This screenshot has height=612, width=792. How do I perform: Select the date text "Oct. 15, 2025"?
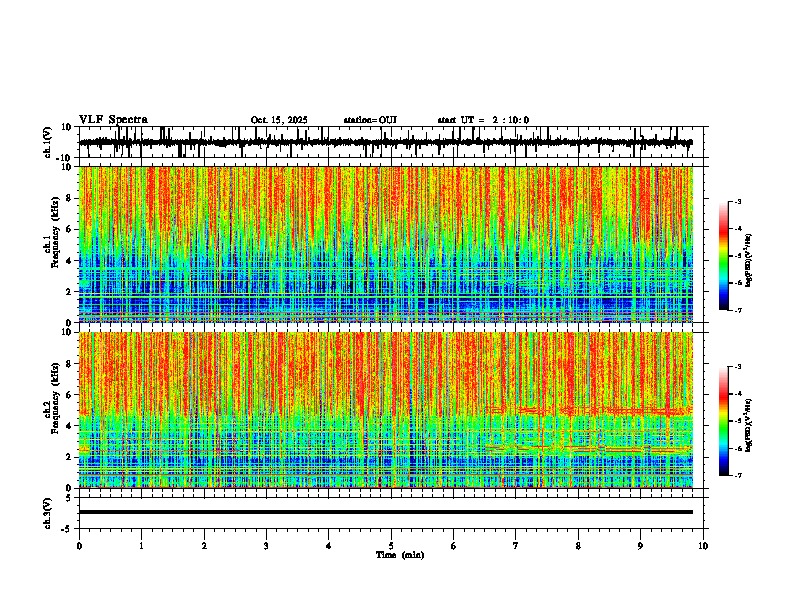click(x=279, y=120)
